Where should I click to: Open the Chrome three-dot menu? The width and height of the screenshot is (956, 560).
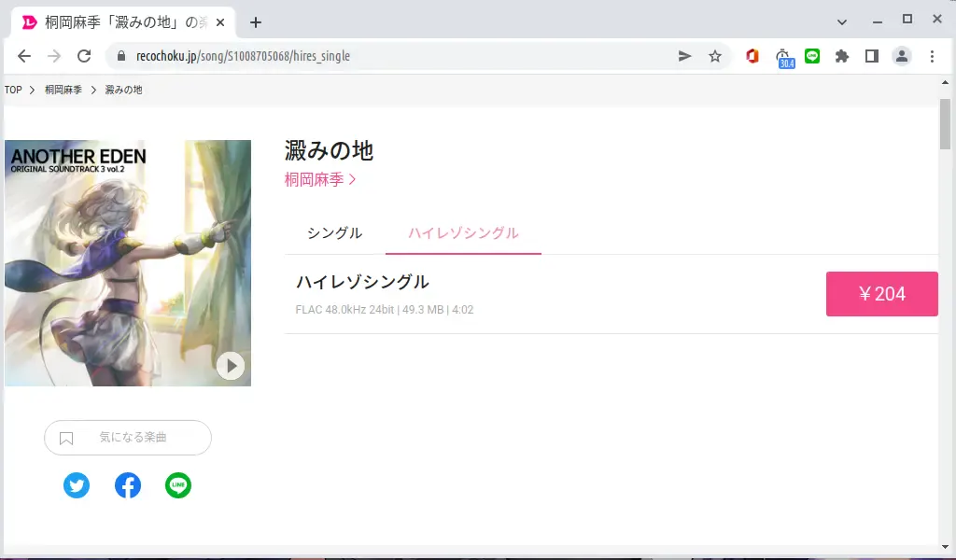[932, 56]
